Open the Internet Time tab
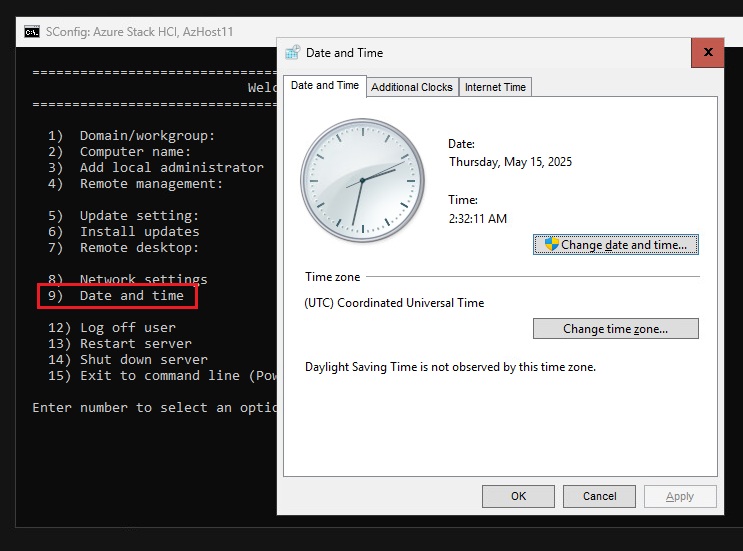The width and height of the screenshot is (743, 551). tap(495, 87)
